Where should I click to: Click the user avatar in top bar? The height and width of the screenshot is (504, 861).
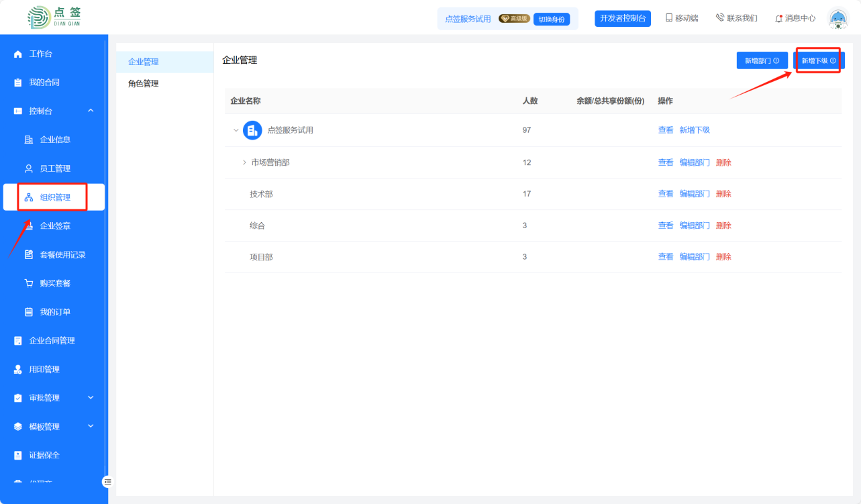pos(838,18)
